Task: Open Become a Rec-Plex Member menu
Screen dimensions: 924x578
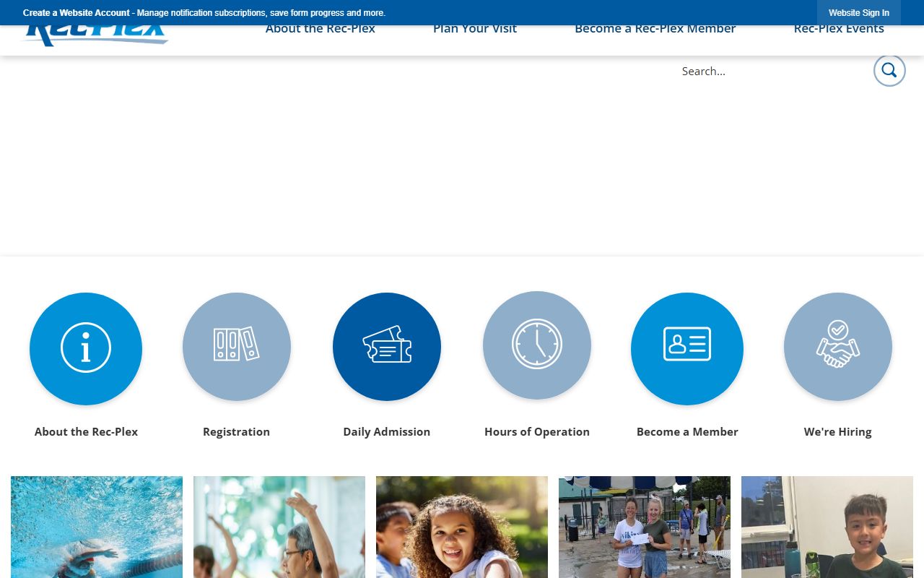Action: pos(655,30)
